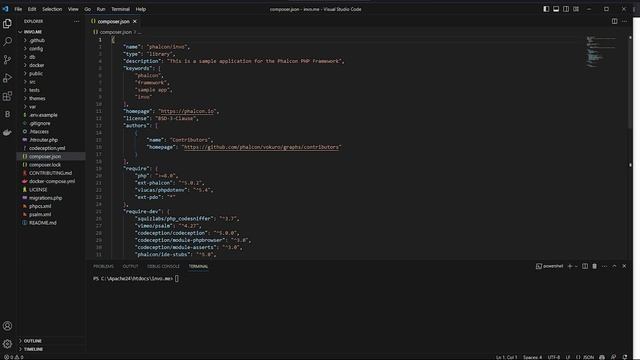
Task: Split the editor to the right
Action: [614, 21]
